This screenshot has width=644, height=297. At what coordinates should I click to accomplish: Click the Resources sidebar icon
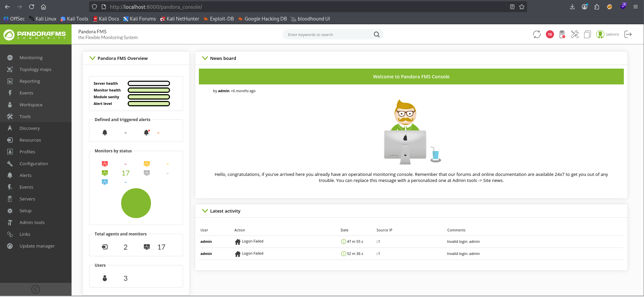click(x=10, y=140)
